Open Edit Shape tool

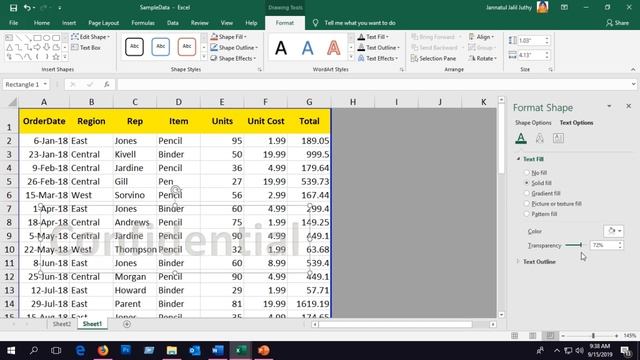pos(91,37)
